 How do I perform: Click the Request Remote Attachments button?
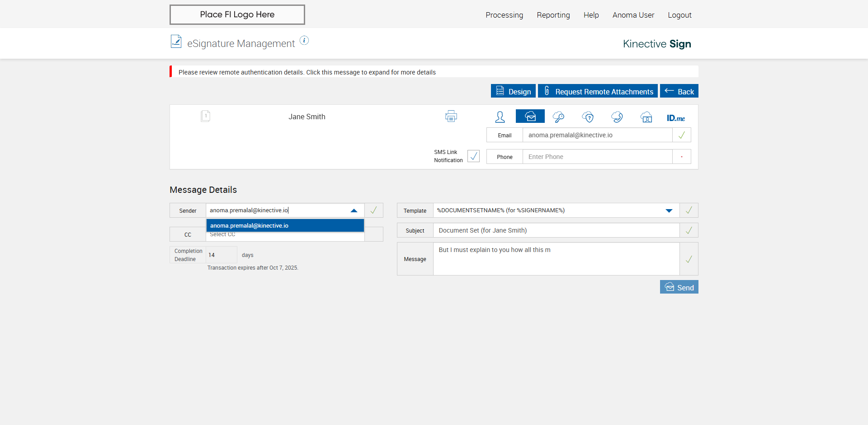598,91
